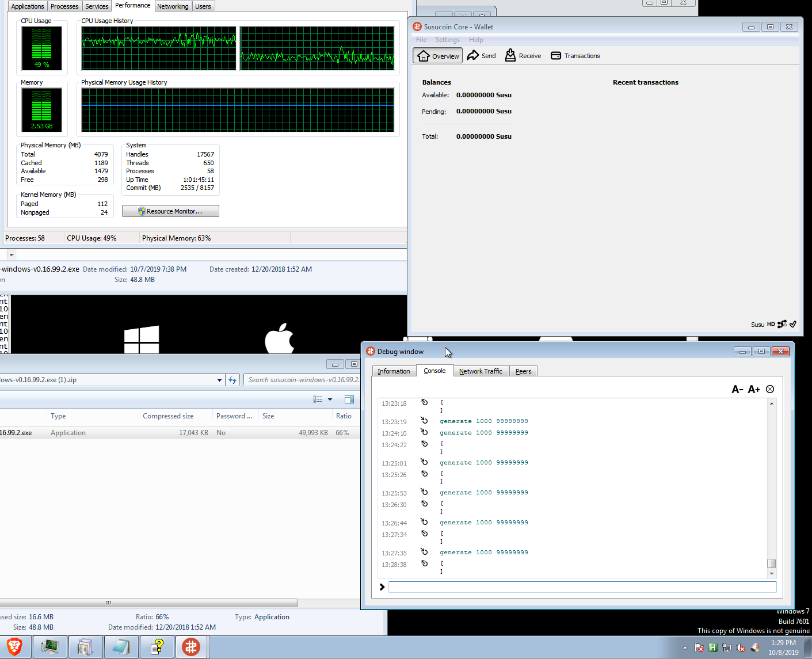Toggle the preview pane icon in explorer
This screenshot has height=659, width=812.
pyautogui.click(x=349, y=399)
